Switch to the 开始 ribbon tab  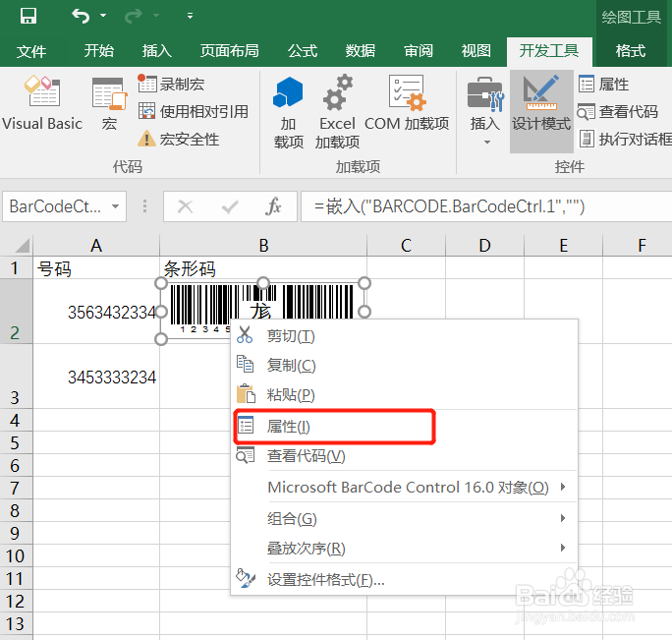(98, 51)
